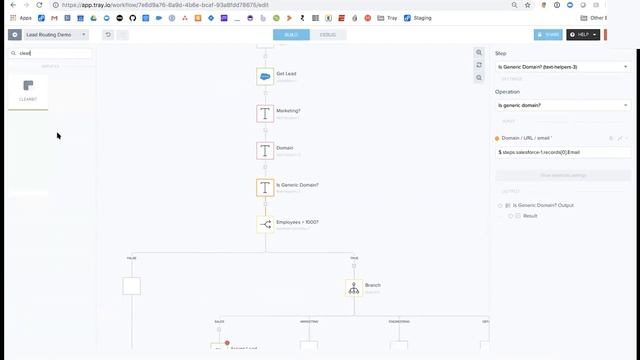
Task: Click the browser back arrow
Action: click(x=13, y=5)
